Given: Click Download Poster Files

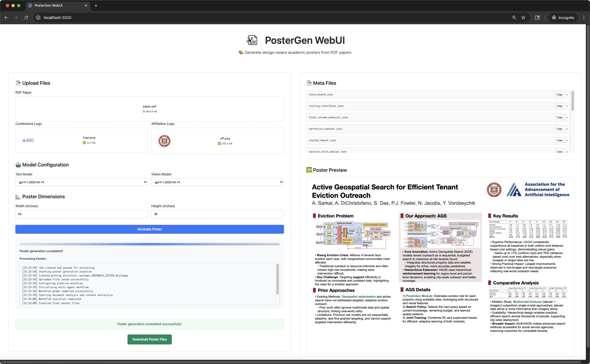Looking at the screenshot, I should point(150,339).
